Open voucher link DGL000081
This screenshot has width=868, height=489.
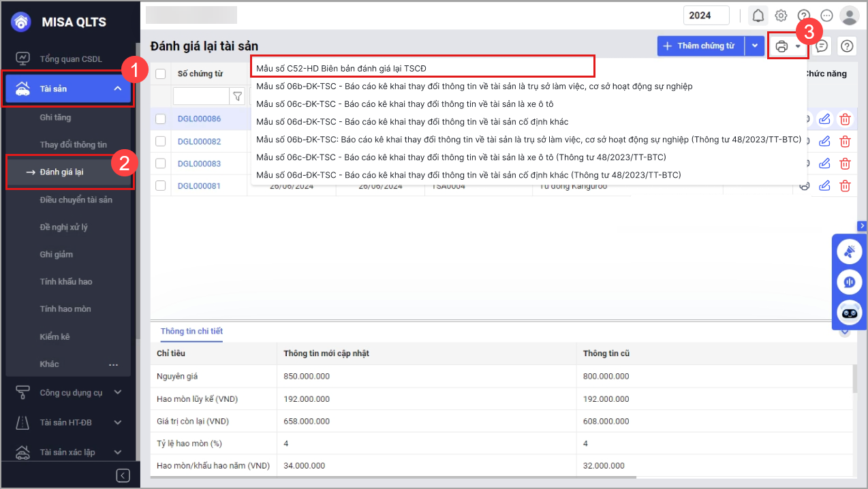pos(199,186)
